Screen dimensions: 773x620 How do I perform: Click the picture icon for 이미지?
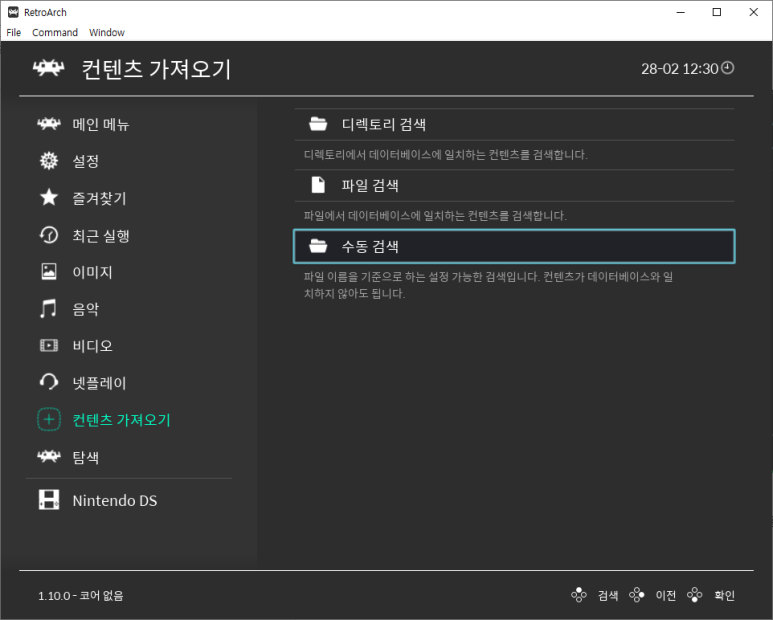pyautogui.click(x=49, y=272)
